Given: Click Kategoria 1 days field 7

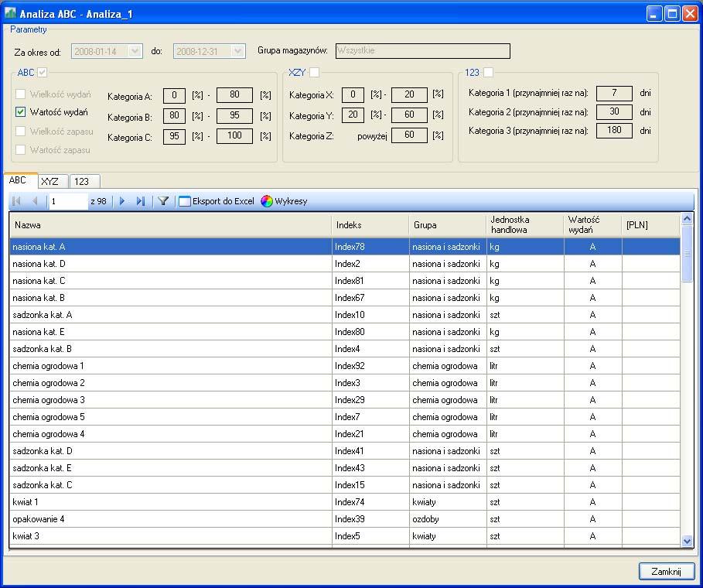Looking at the screenshot, I should coord(614,94).
